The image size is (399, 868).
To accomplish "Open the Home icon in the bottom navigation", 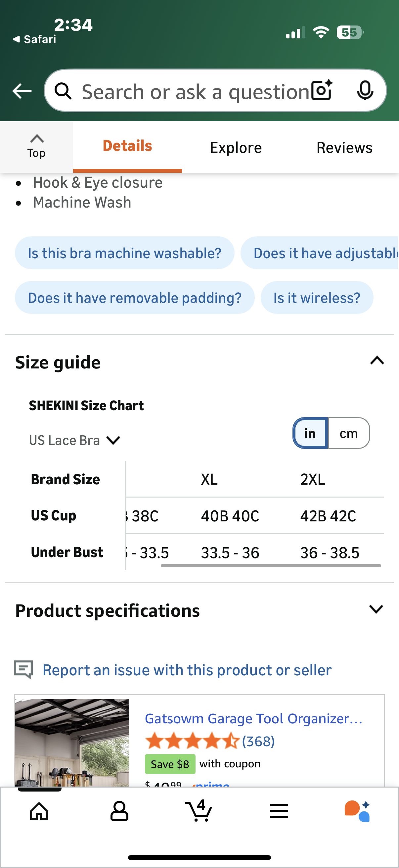I will tap(39, 811).
